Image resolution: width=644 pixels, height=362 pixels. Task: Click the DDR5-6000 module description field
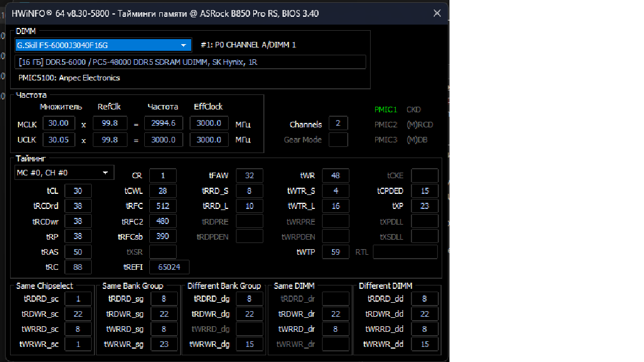[x=190, y=62]
